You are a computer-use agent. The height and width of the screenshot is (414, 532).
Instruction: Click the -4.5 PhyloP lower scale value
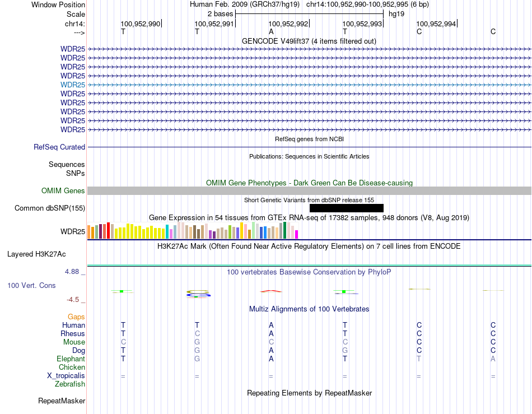click(x=73, y=300)
